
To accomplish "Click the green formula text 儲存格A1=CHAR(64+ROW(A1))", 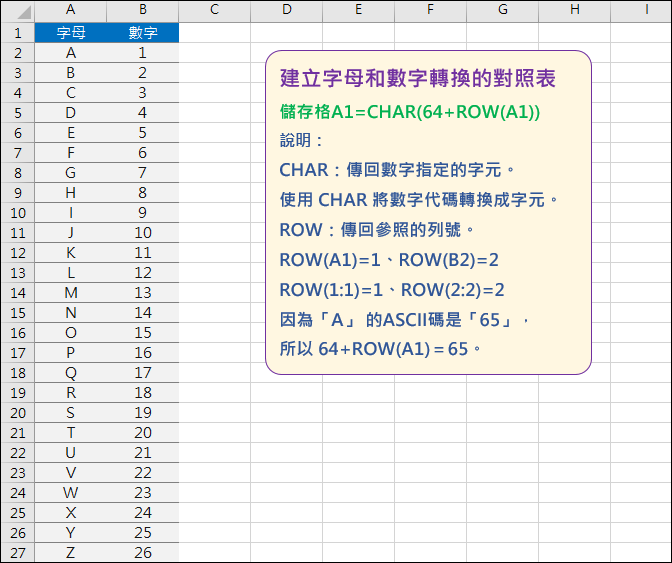I will tap(410, 112).
